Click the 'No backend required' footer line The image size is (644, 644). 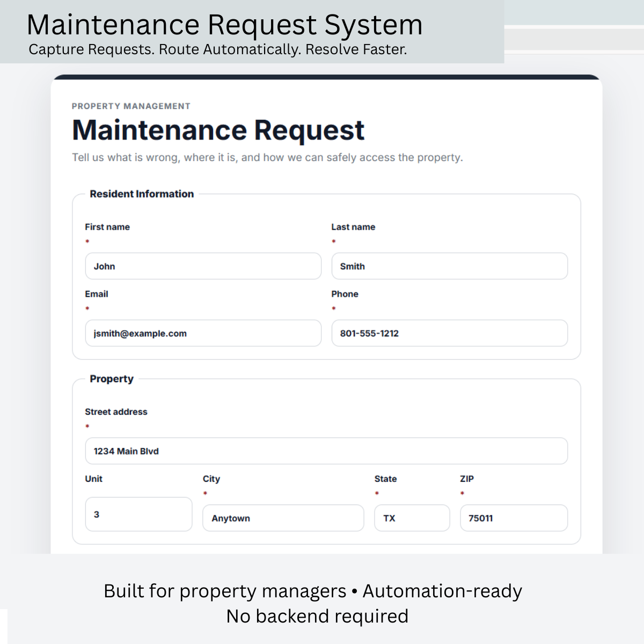coord(317,616)
